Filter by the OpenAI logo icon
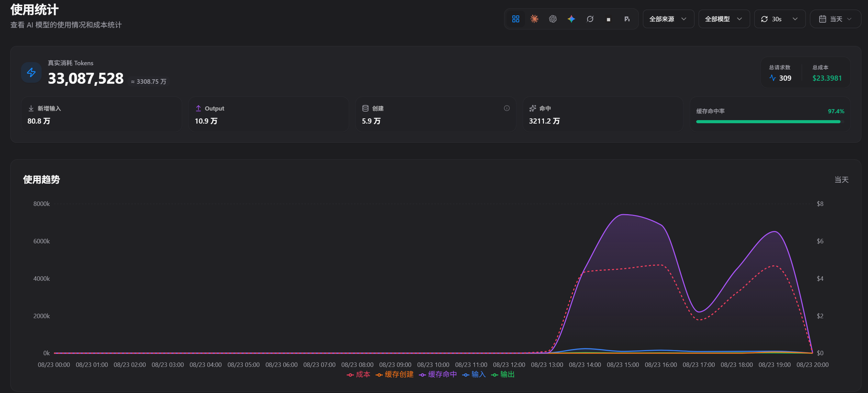This screenshot has width=868, height=393. click(553, 19)
